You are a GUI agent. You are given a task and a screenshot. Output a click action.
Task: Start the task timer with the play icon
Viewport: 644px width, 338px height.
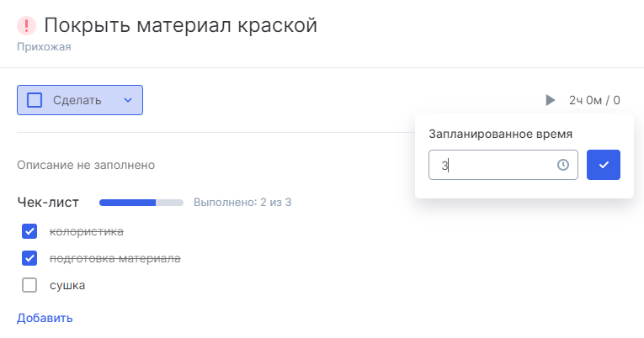(551, 101)
